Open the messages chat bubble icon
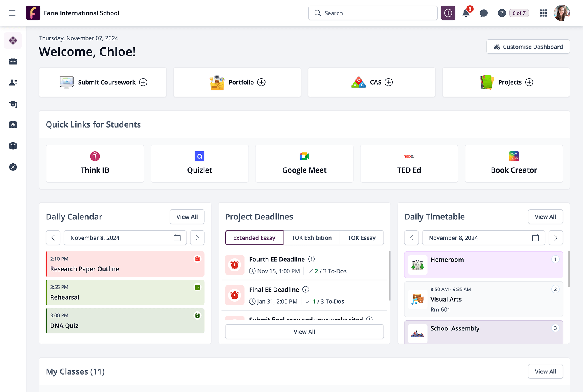583x392 pixels. tap(483, 13)
